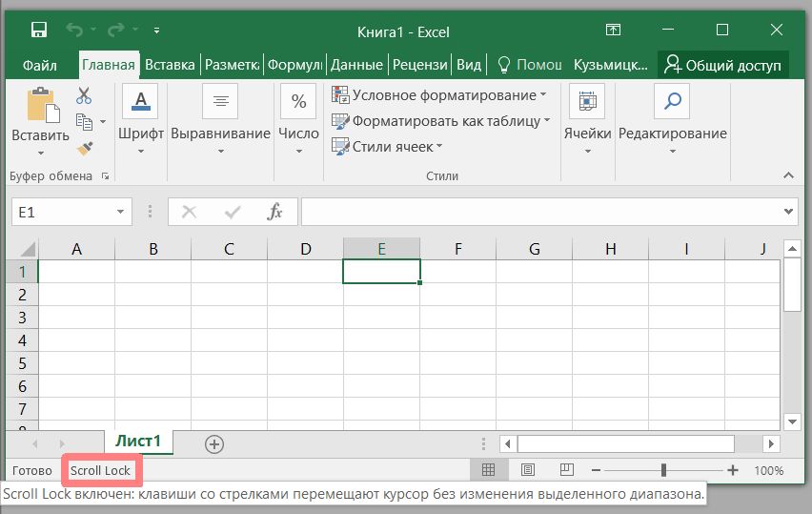
Task: Click the Кузьмицк... account name
Action: [x=611, y=65]
